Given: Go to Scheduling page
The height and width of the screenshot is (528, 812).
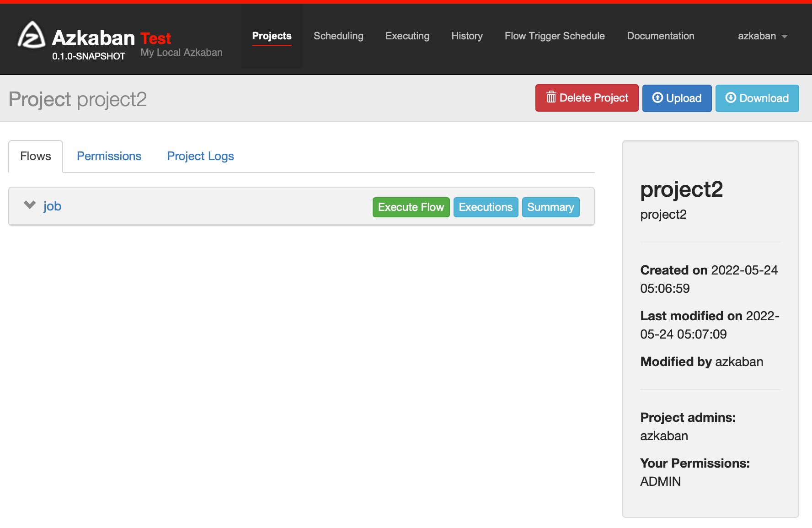Looking at the screenshot, I should point(338,36).
